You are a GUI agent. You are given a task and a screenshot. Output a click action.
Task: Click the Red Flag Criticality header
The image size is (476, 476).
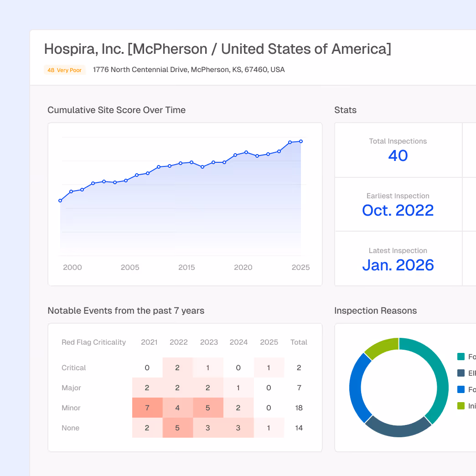[94, 342]
